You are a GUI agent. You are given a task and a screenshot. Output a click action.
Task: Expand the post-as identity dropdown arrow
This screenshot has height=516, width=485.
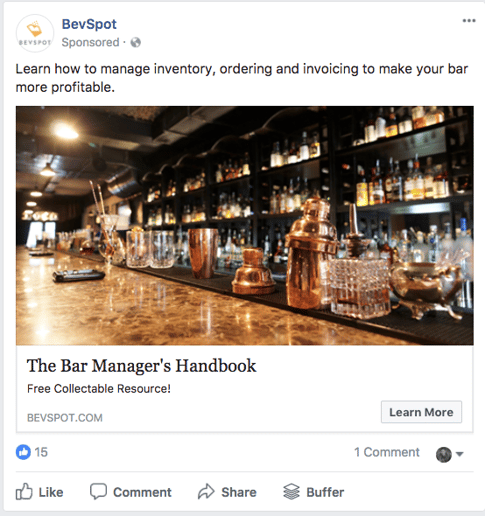point(459,454)
